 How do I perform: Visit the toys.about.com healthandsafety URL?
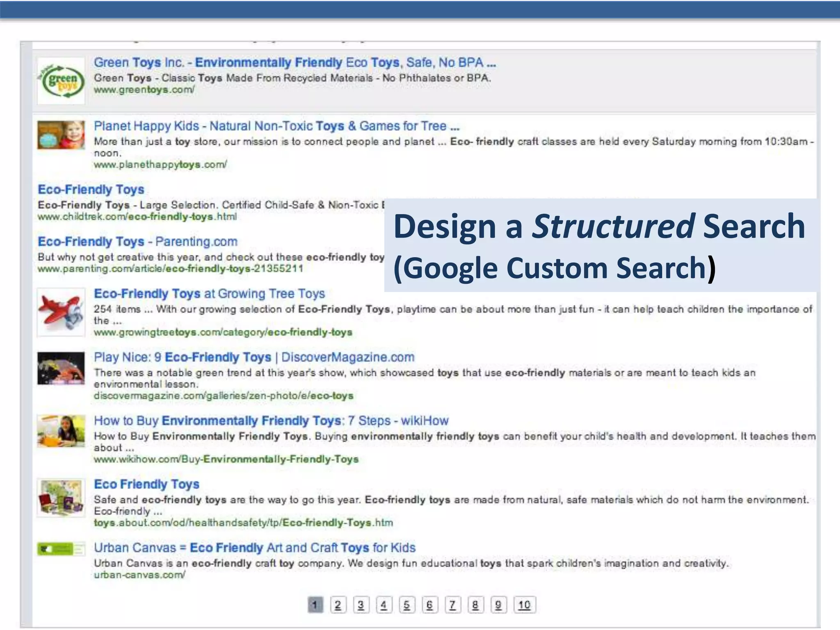(243, 523)
